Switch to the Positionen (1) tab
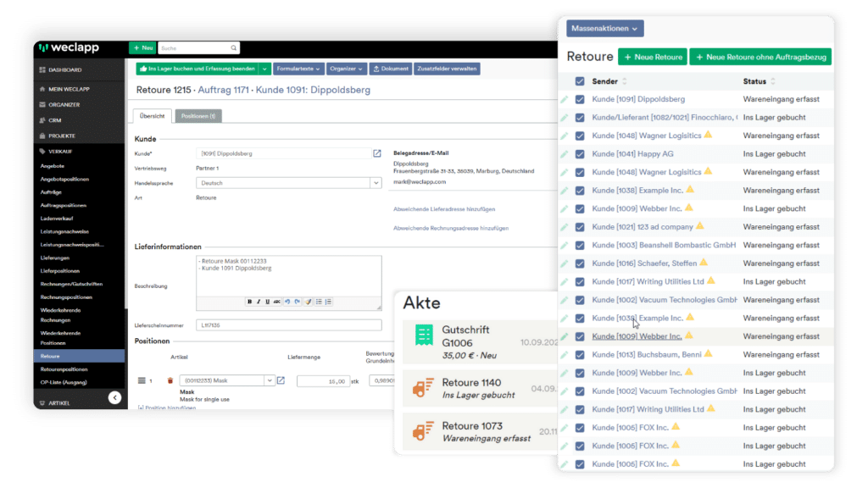 [198, 116]
